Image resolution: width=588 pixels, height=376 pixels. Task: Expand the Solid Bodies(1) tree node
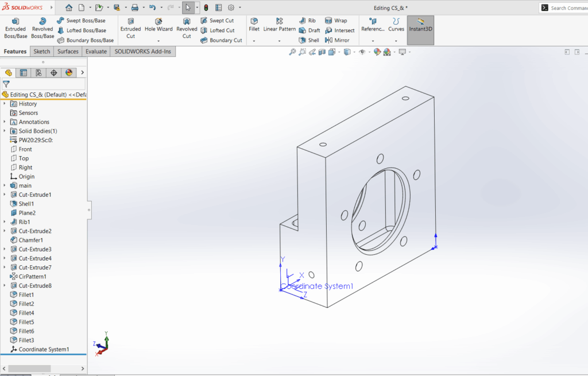click(5, 131)
